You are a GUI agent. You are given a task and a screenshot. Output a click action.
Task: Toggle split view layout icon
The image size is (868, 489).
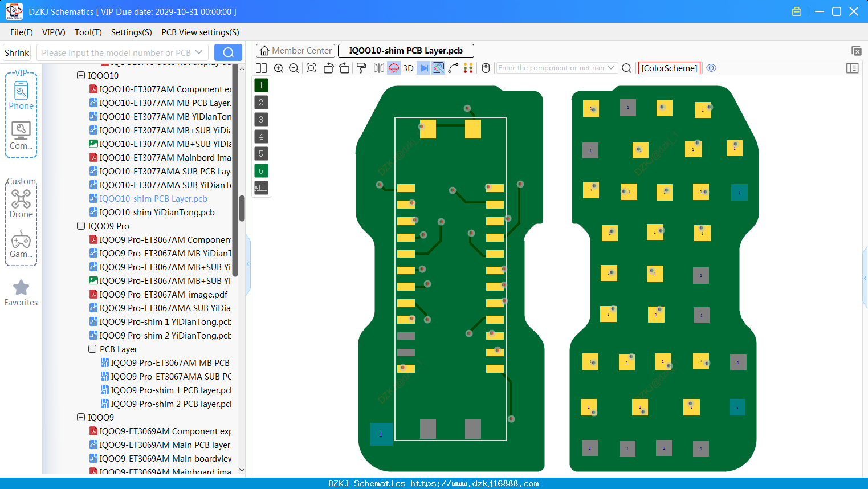click(x=261, y=68)
